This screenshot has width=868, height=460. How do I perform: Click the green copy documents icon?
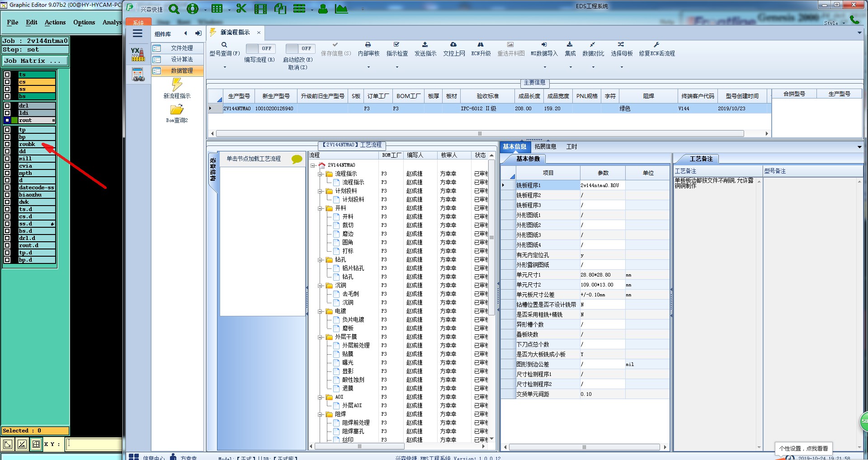[280, 9]
